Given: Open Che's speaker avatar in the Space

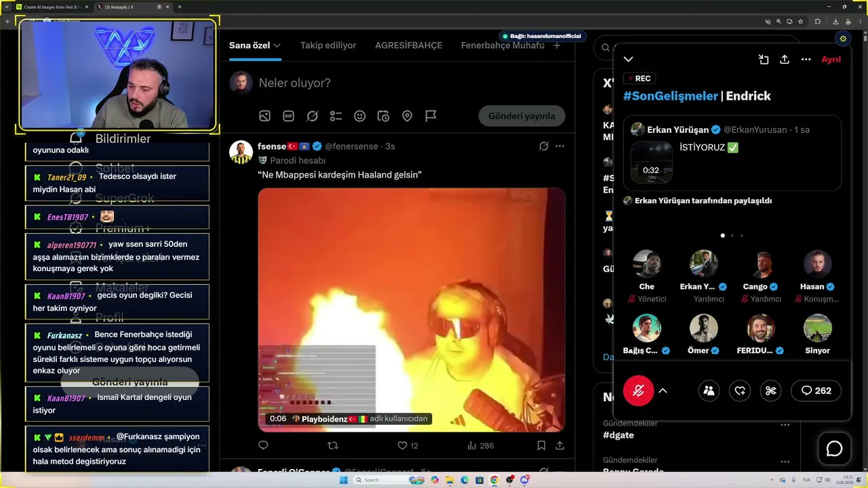Looking at the screenshot, I should [646, 264].
